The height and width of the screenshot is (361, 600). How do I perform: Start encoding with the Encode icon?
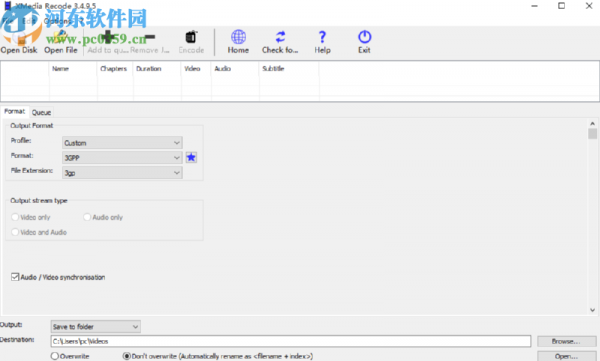pyautogui.click(x=191, y=38)
